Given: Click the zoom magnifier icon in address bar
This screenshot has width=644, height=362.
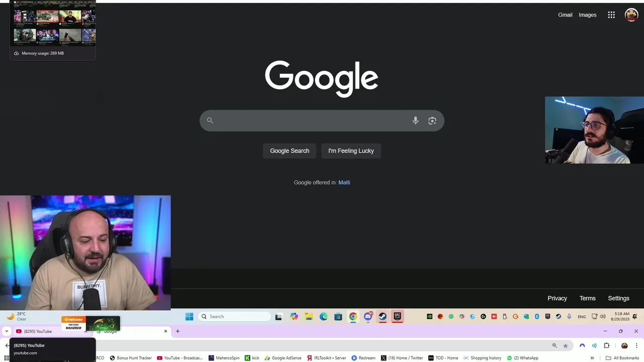Looking at the screenshot, I should [x=554, y=345].
